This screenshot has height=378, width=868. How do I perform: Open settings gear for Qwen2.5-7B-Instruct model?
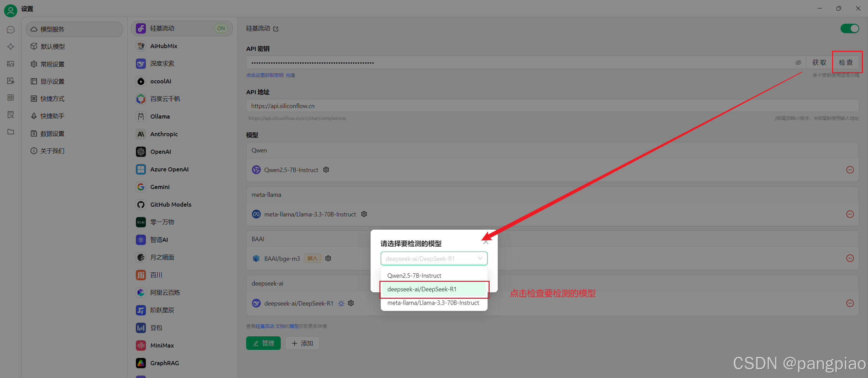326,170
